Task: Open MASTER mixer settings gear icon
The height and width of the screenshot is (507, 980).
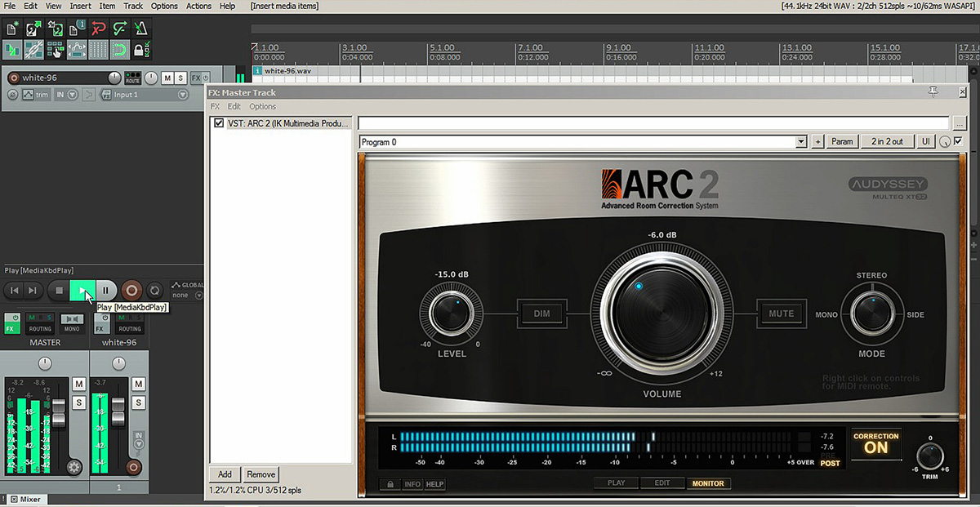Action: (74, 468)
